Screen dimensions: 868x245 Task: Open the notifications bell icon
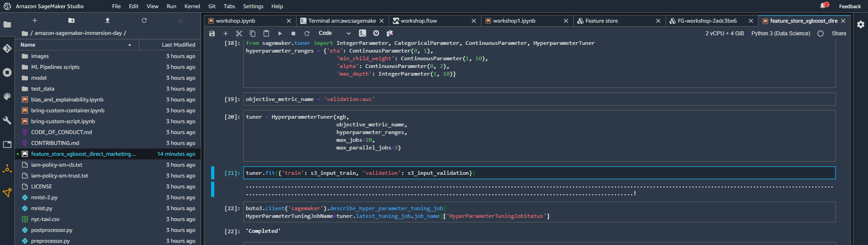click(x=823, y=6)
